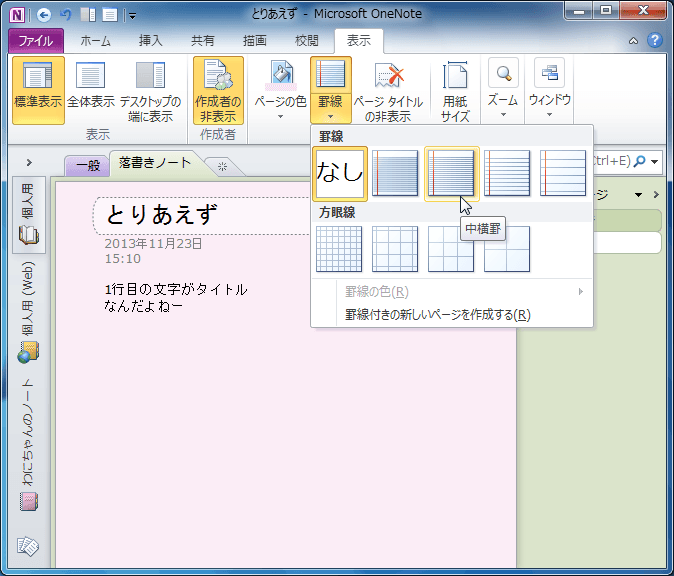Create a new section with asterisk tab
Screen dimensions: 674x576
222,166
